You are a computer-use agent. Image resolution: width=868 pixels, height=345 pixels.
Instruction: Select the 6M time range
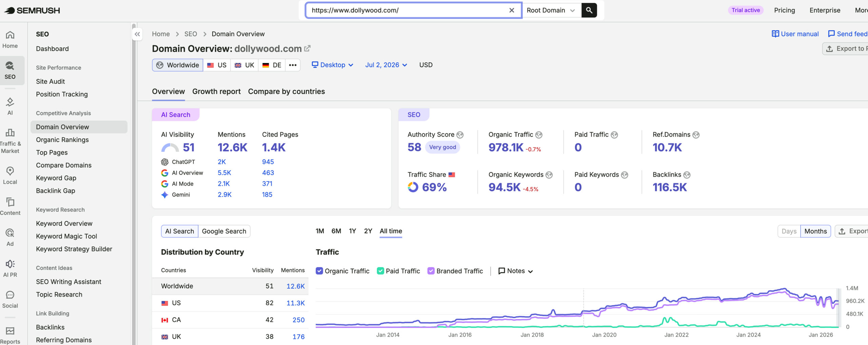(336, 231)
